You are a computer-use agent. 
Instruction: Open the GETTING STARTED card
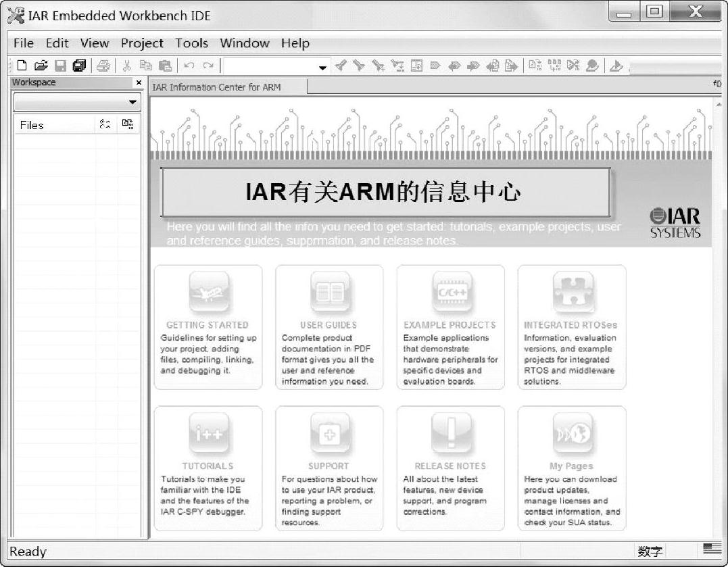(208, 327)
